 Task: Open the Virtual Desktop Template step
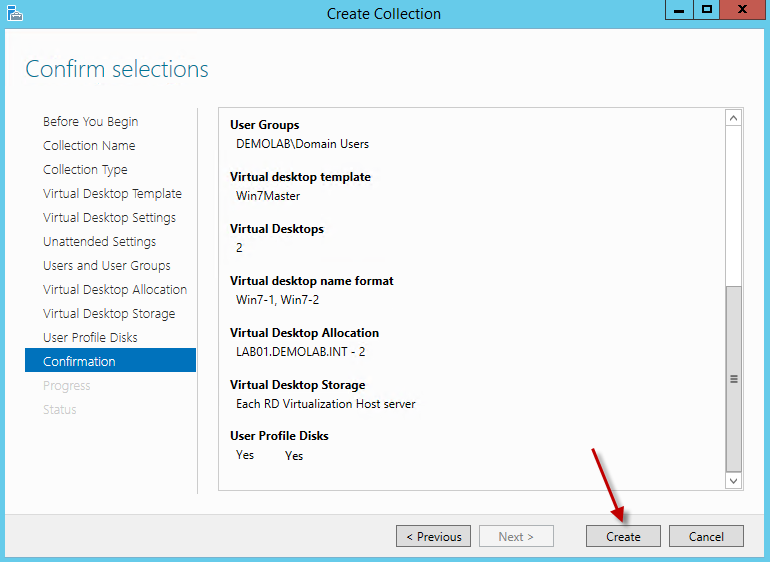click(x=112, y=194)
